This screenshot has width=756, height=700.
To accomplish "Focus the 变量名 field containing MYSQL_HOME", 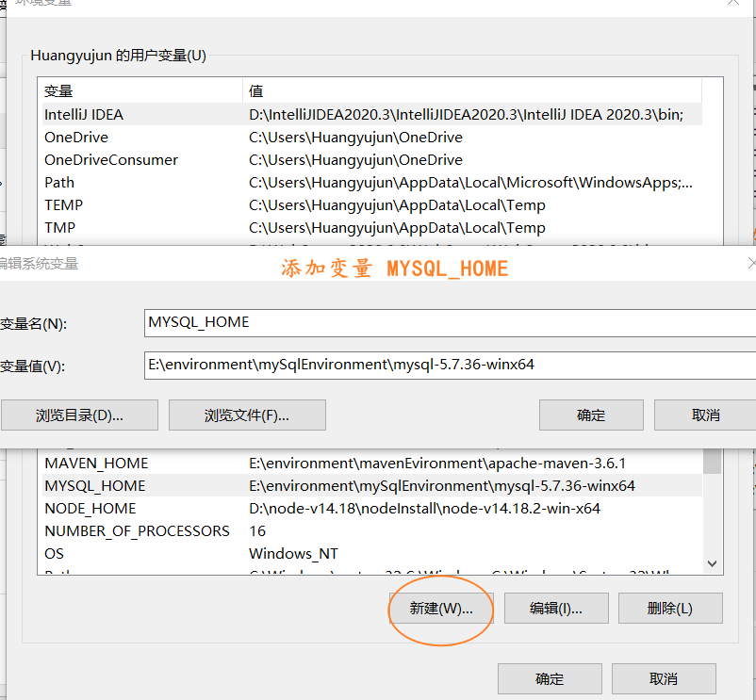I will coord(450,323).
